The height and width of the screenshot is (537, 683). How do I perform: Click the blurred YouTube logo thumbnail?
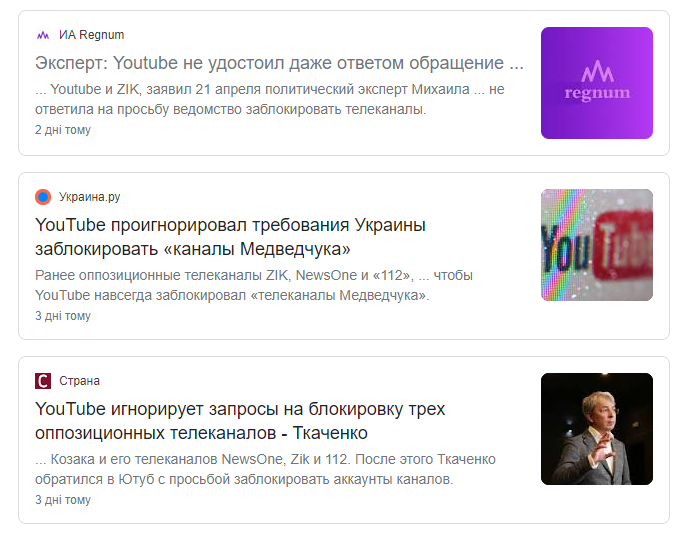(x=596, y=245)
